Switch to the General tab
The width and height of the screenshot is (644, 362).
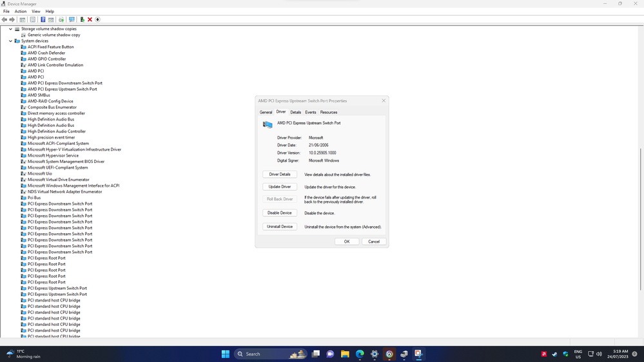(266, 112)
